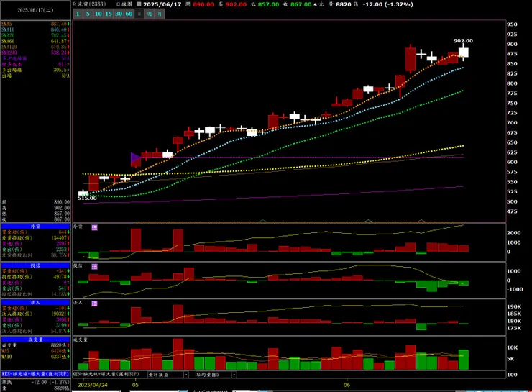
Task: Click the purple entry-signal triangle marker on chart
Action: pyautogui.click(x=135, y=158)
